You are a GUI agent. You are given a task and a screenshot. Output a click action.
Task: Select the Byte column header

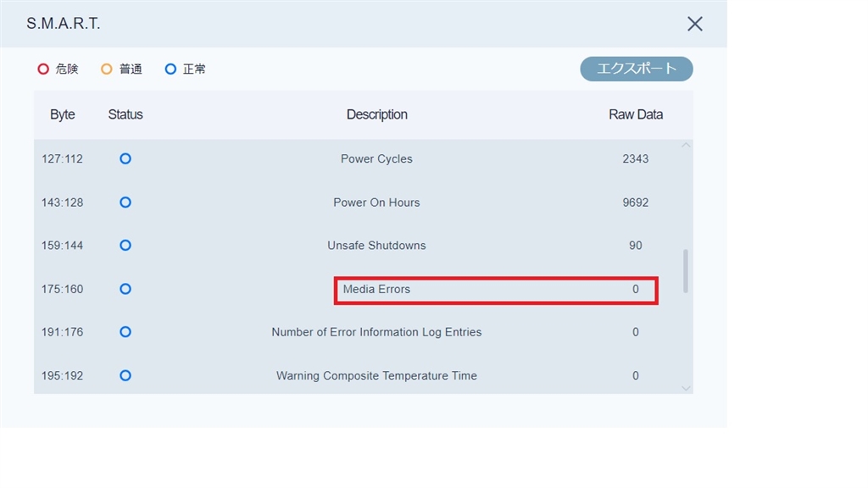[x=63, y=114]
